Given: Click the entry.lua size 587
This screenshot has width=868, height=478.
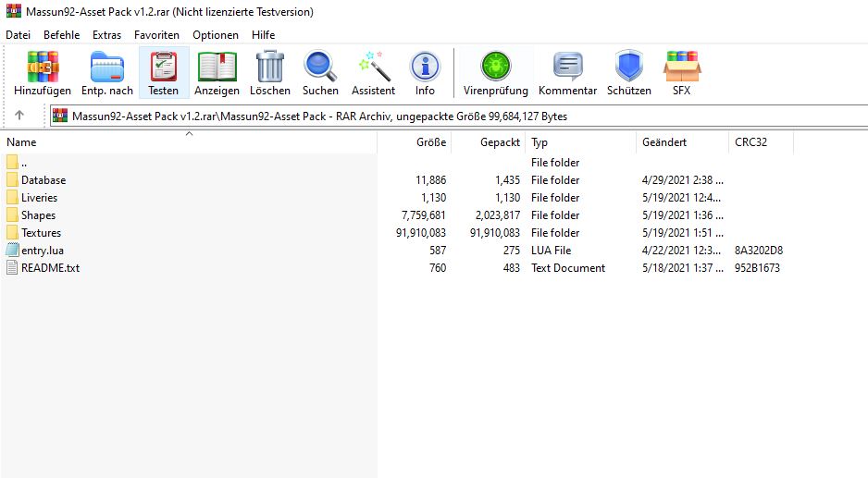Looking at the screenshot, I should [438, 250].
